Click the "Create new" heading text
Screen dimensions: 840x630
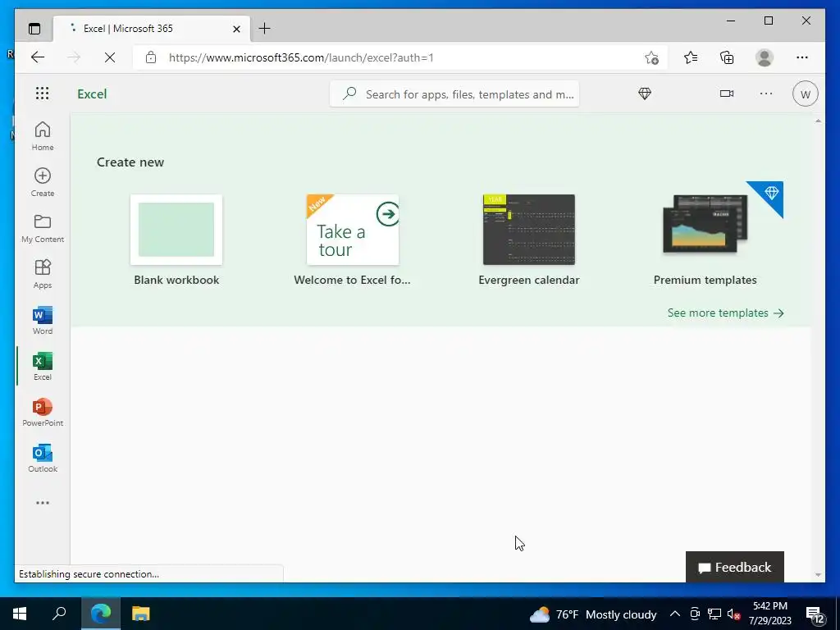pos(130,162)
